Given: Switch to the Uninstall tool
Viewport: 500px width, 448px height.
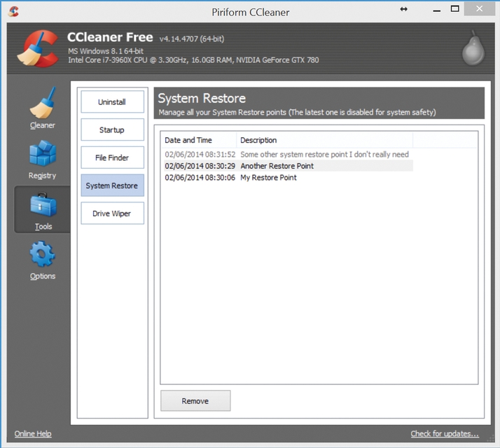Looking at the screenshot, I should click(x=112, y=101).
